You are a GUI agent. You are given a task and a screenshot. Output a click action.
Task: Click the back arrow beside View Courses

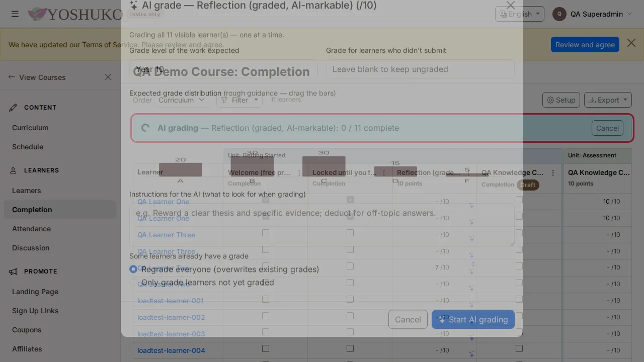coord(12,77)
